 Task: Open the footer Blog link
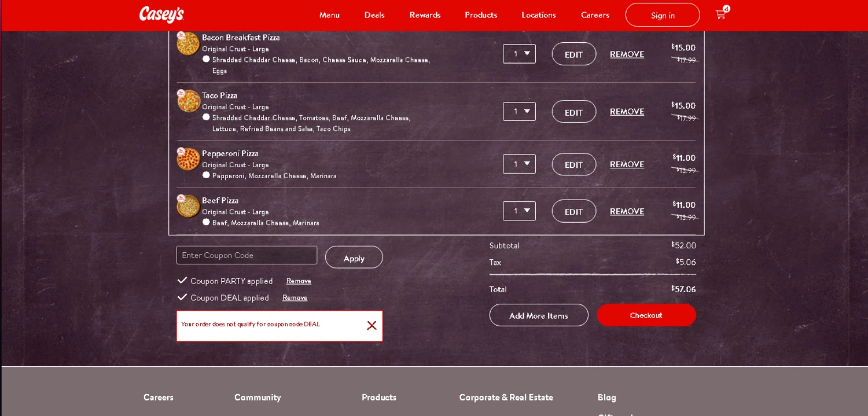point(607,397)
